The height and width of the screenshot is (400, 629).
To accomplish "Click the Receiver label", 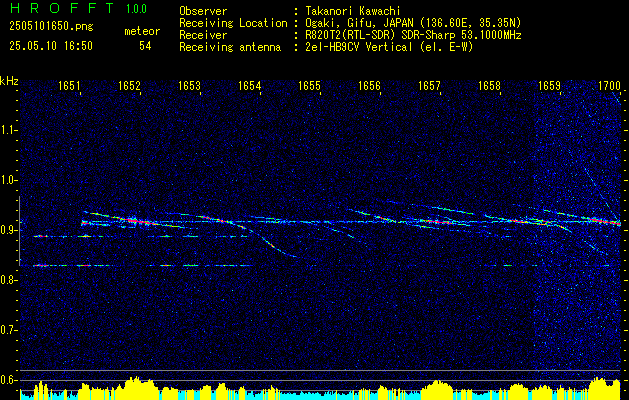I will click(x=203, y=35).
